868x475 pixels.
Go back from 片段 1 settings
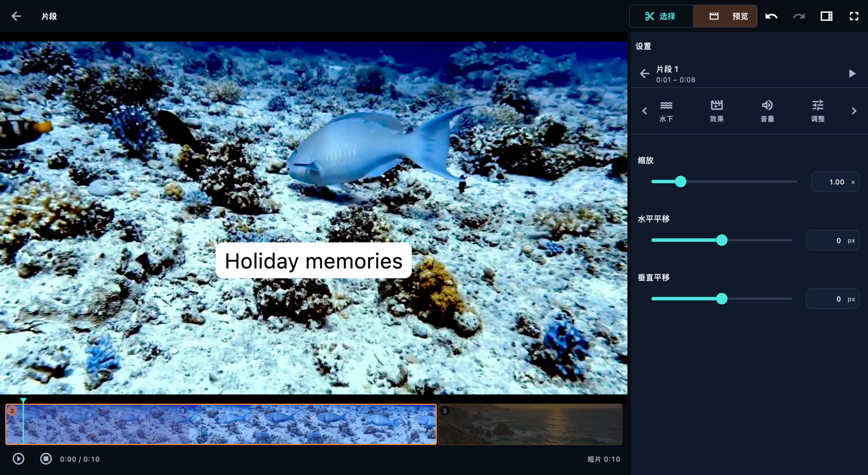[x=644, y=74]
